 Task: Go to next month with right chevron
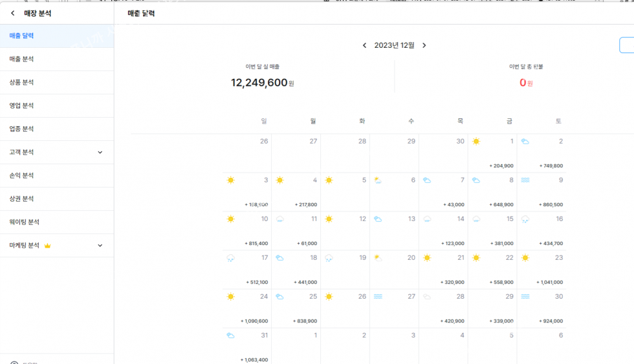tap(424, 45)
